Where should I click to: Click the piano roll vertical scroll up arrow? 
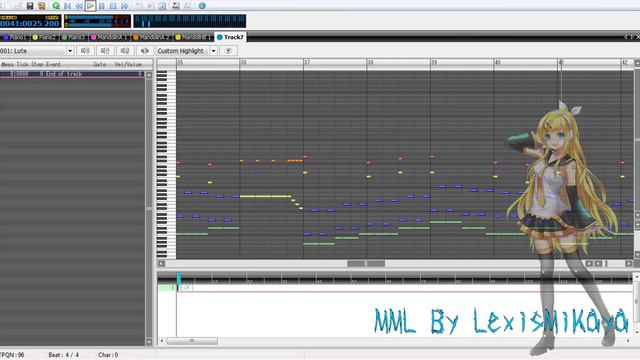coord(637,63)
